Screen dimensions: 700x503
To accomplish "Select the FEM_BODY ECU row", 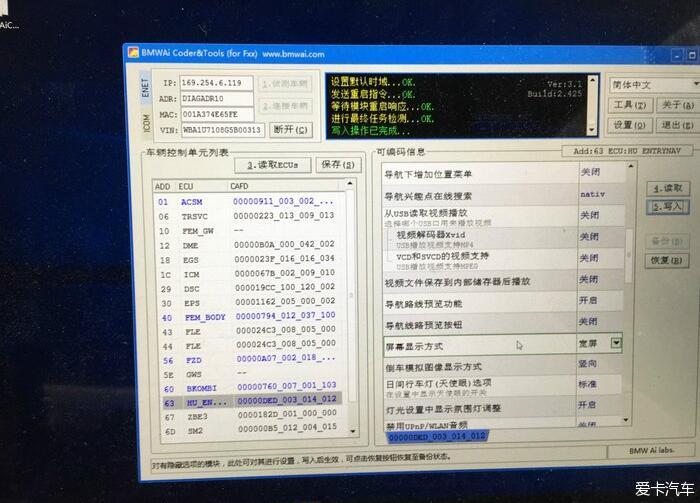I will point(252,316).
